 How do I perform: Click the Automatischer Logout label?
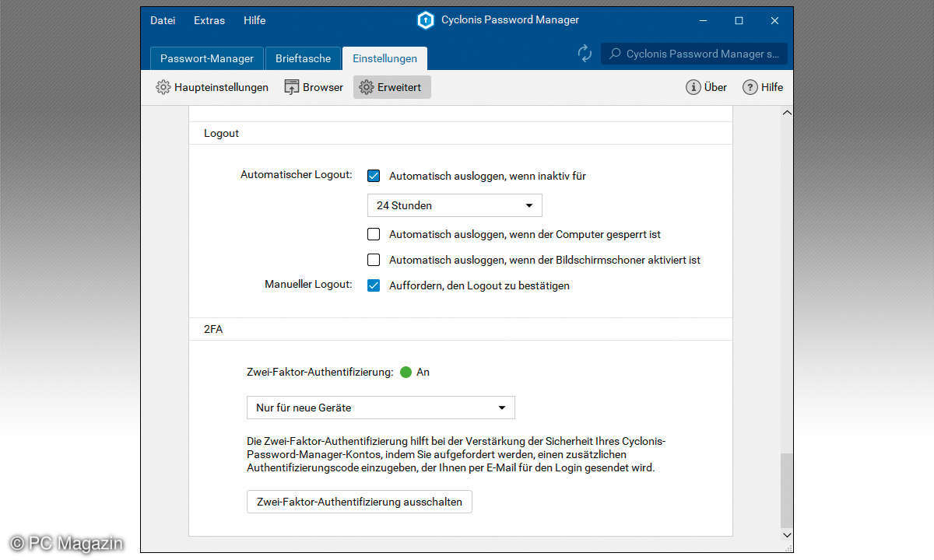tap(297, 175)
